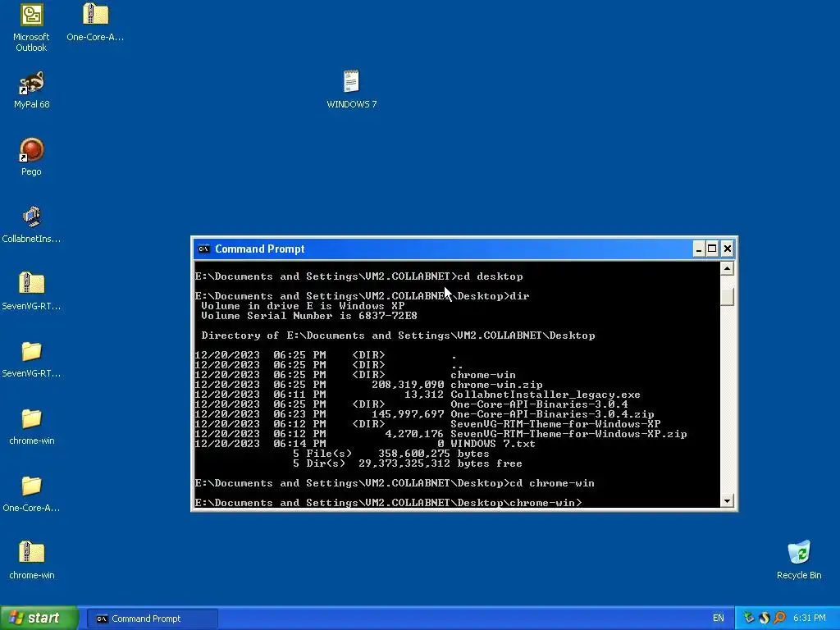The image size is (840, 630).
Task: Open the Start menu
Action: (x=39, y=619)
